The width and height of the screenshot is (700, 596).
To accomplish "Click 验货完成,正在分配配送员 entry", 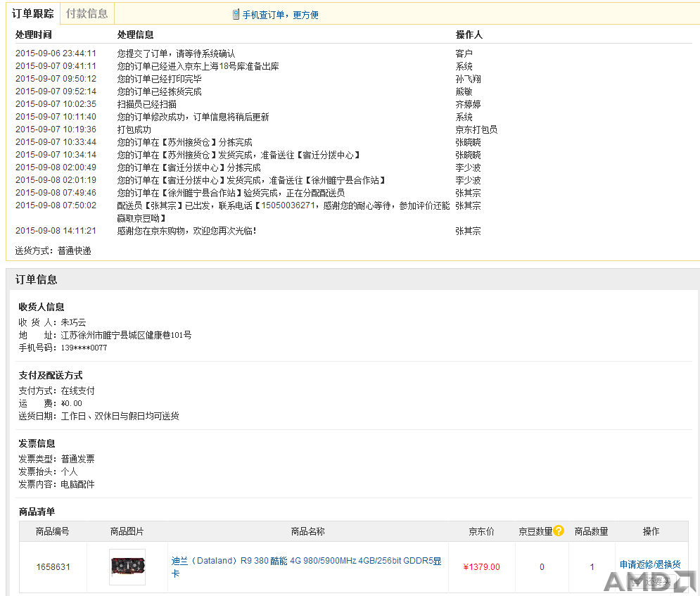I will [231, 193].
